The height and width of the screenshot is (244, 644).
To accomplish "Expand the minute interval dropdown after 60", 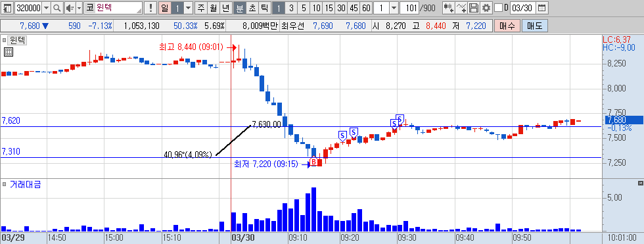I will [x=394, y=8].
